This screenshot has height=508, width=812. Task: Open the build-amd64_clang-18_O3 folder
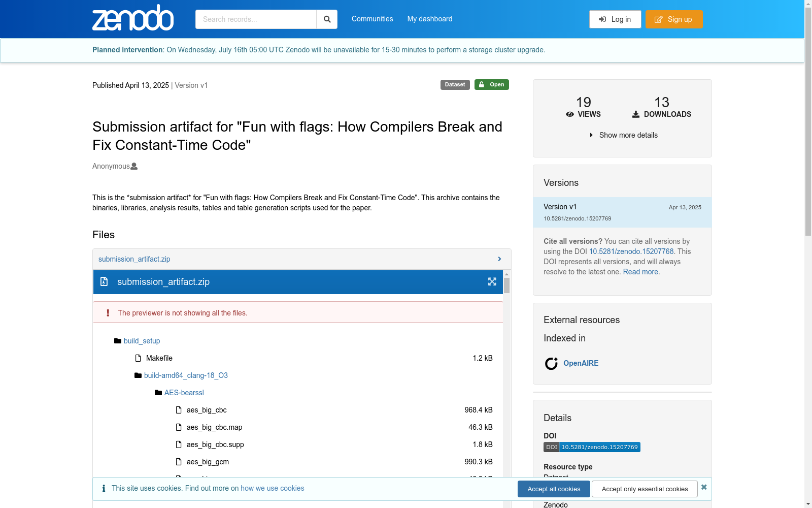(x=186, y=375)
